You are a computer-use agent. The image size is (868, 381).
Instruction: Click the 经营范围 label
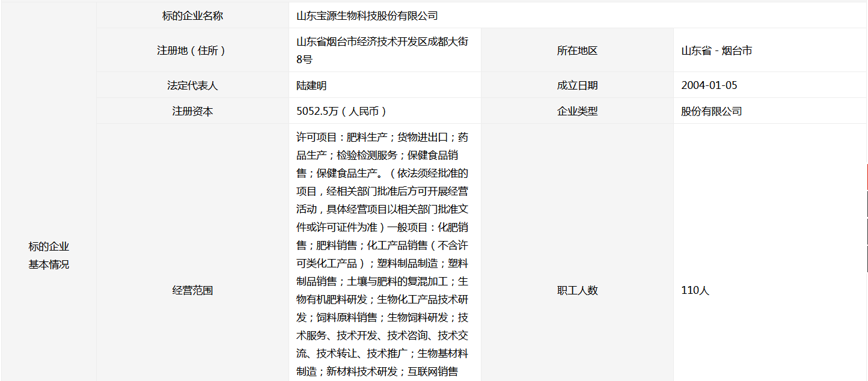(192, 290)
